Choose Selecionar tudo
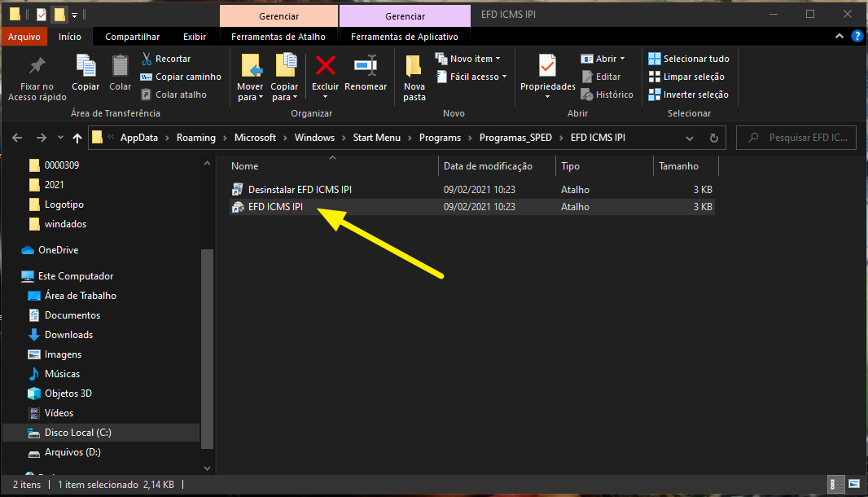This screenshot has width=868, height=497. tap(689, 59)
